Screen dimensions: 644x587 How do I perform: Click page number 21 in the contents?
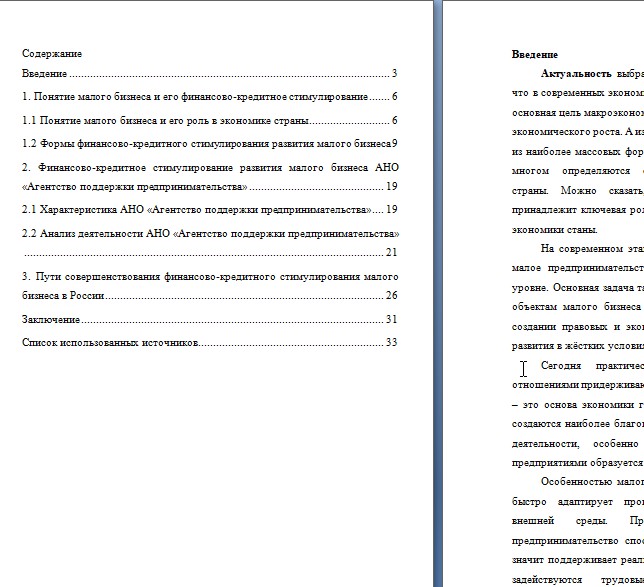(x=391, y=252)
